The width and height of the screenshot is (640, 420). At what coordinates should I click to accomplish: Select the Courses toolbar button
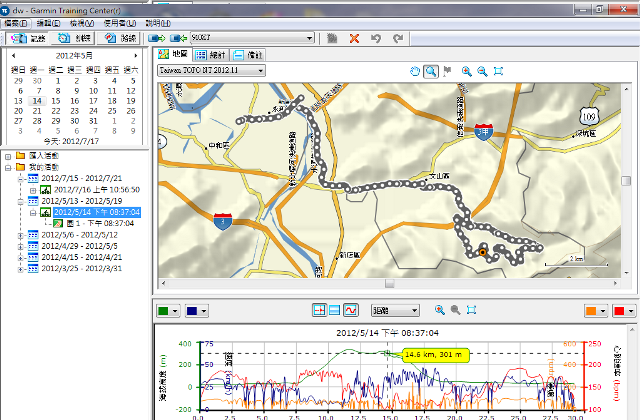[x=120, y=38]
